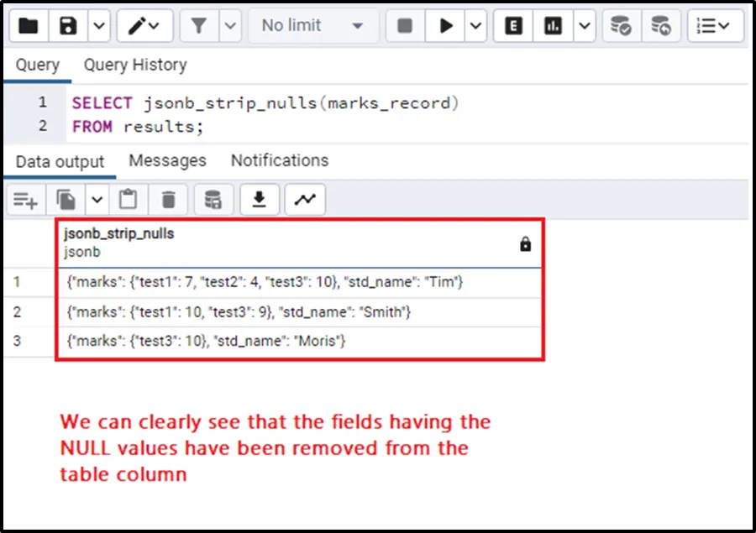Viewport: 756px width, 533px height.
Task: Open the No limit rows dropdown
Action: tap(312, 26)
